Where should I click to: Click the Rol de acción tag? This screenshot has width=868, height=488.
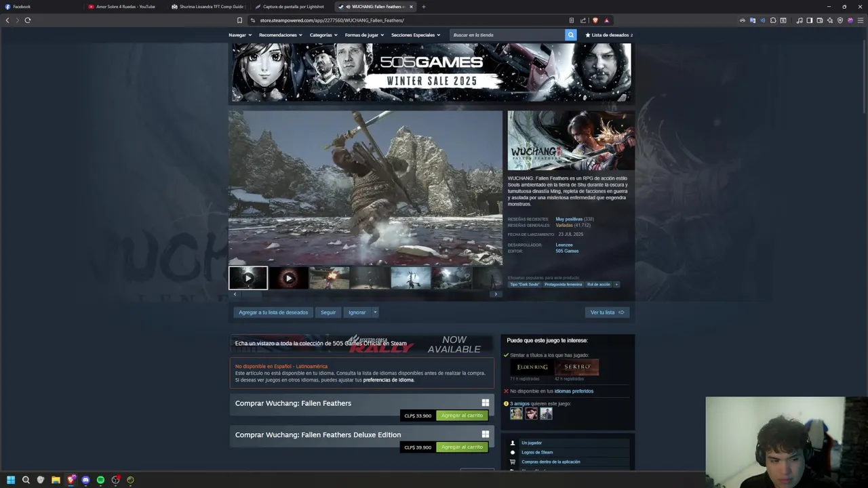[x=599, y=284]
